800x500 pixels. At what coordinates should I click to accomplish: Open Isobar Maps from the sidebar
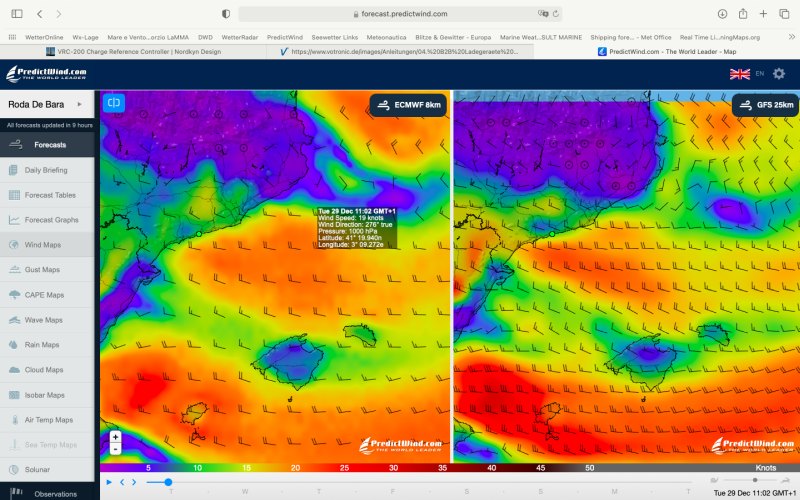tap(45, 395)
